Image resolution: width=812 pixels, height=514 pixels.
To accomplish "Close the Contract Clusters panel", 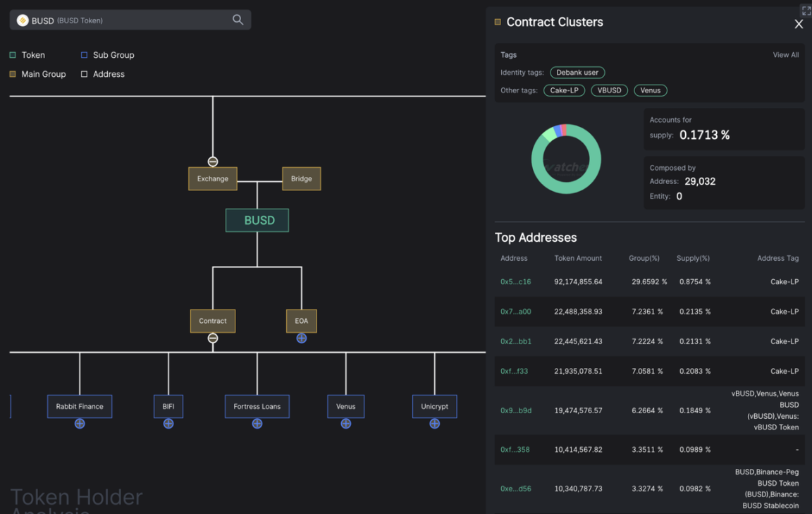I will [x=799, y=24].
